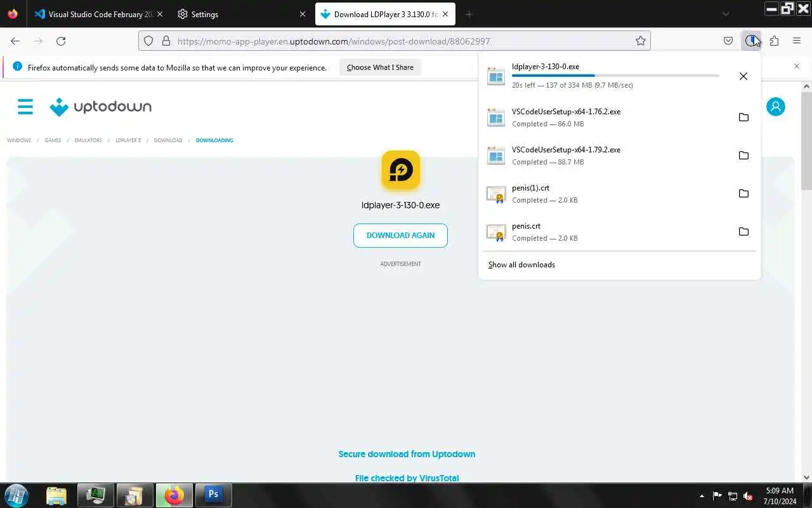Show penis.crt in folder

click(743, 231)
